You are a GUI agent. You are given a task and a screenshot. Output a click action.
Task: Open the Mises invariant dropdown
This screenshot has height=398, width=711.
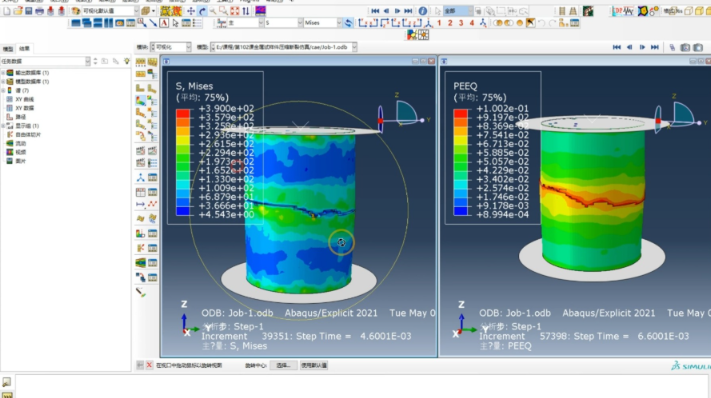point(339,23)
